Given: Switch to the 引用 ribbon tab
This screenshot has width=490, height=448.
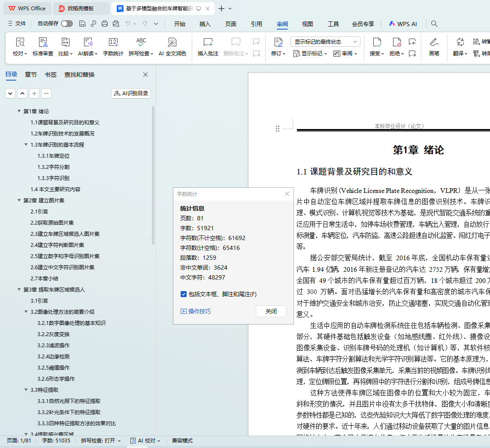Looking at the screenshot, I should (256, 24).
